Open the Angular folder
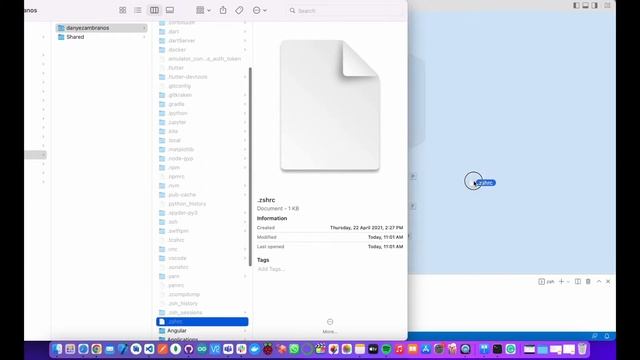The height and width of the screenshot is (360, 640). tap(202, 331)
